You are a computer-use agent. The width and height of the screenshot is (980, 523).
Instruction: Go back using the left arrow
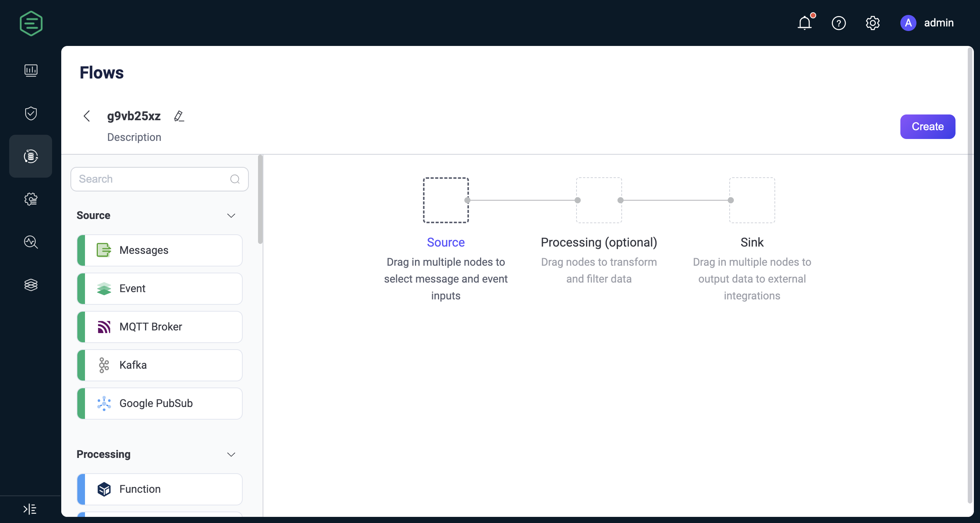pos(87,116)
